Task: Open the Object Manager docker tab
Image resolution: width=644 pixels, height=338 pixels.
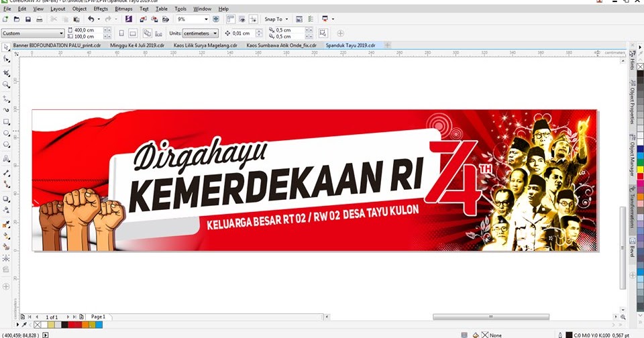Action: tap(632, 155)
